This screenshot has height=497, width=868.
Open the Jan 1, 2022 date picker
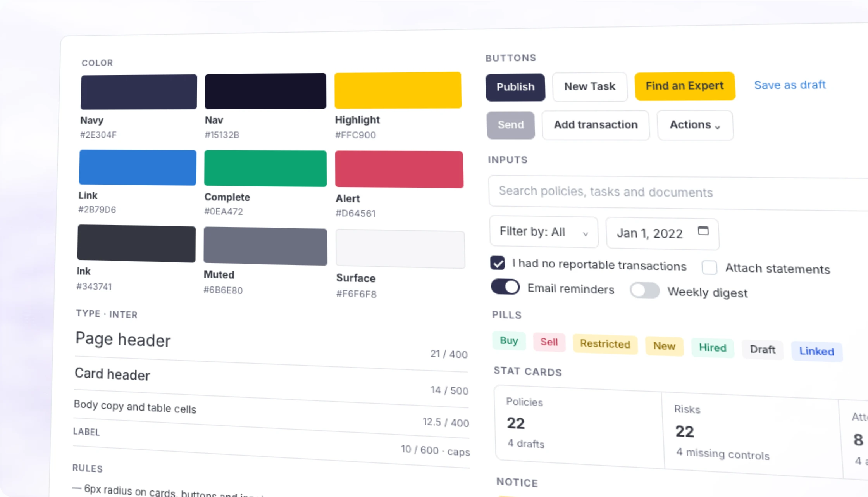(663, 233)
